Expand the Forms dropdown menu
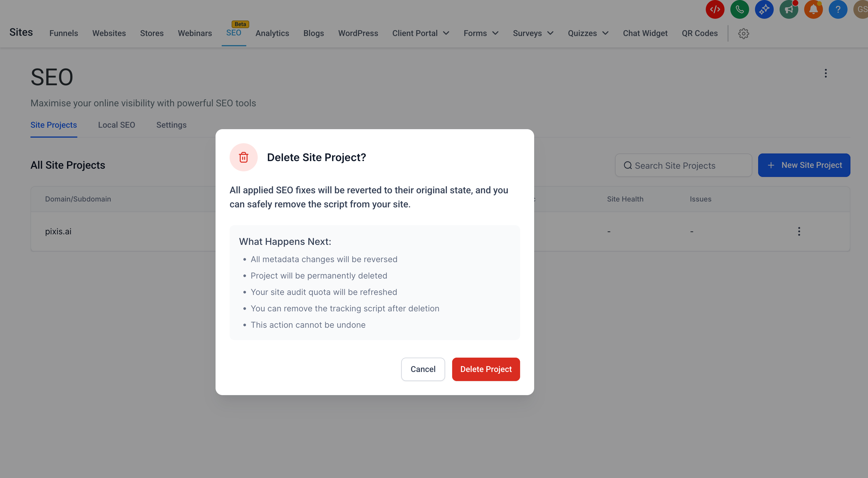868x478 pixels. point(481,33)
